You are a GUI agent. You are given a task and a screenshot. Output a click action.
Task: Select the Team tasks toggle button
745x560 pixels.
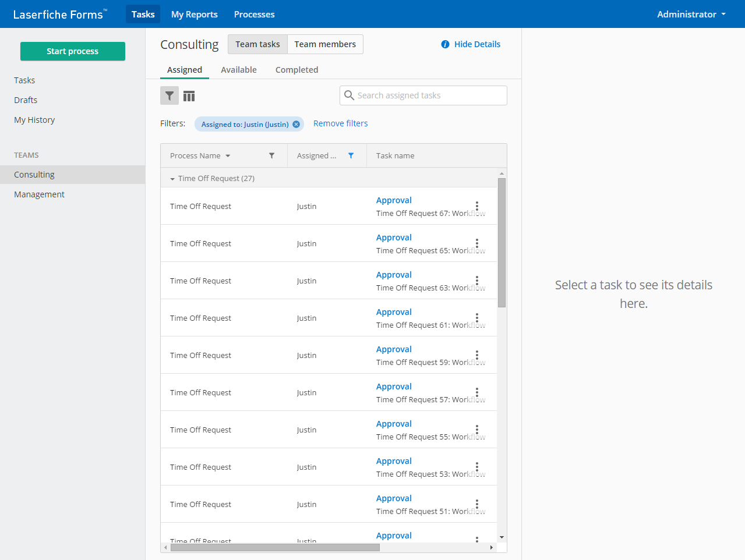(x=257, y=44)
